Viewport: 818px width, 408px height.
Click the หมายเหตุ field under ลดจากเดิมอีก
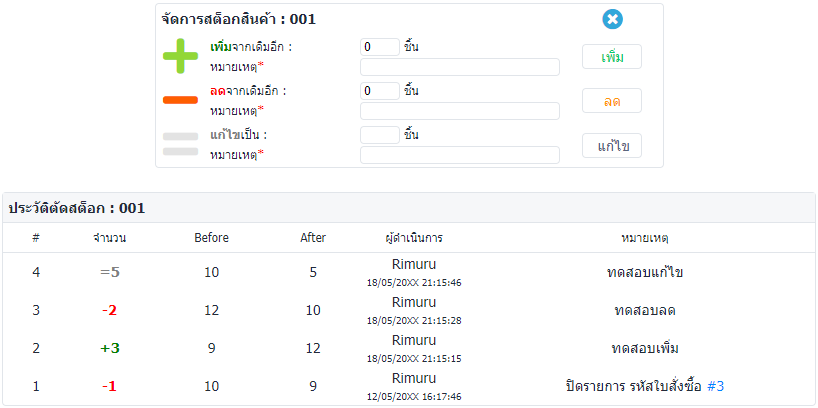tap(460, 111)
